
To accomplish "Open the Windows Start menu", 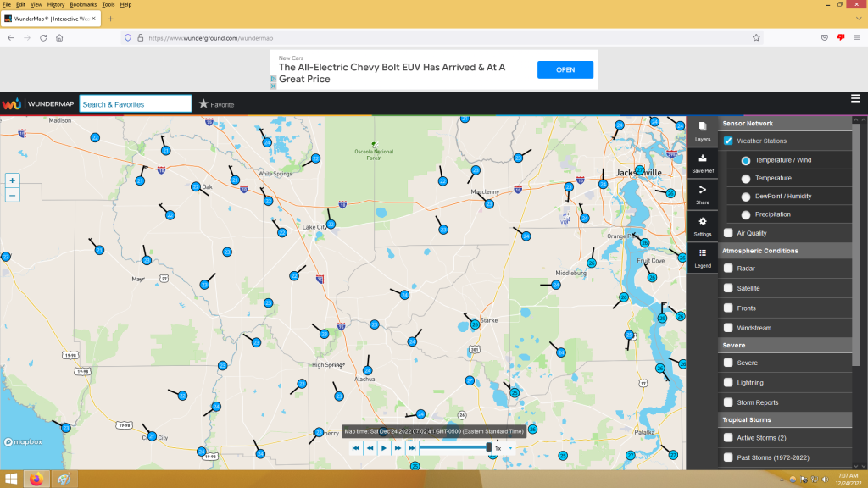I will click(11, 479).
